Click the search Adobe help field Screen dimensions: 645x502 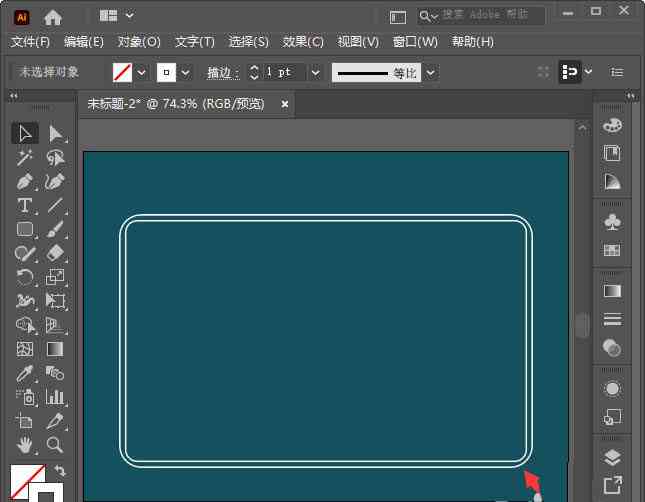click(481, 16)
